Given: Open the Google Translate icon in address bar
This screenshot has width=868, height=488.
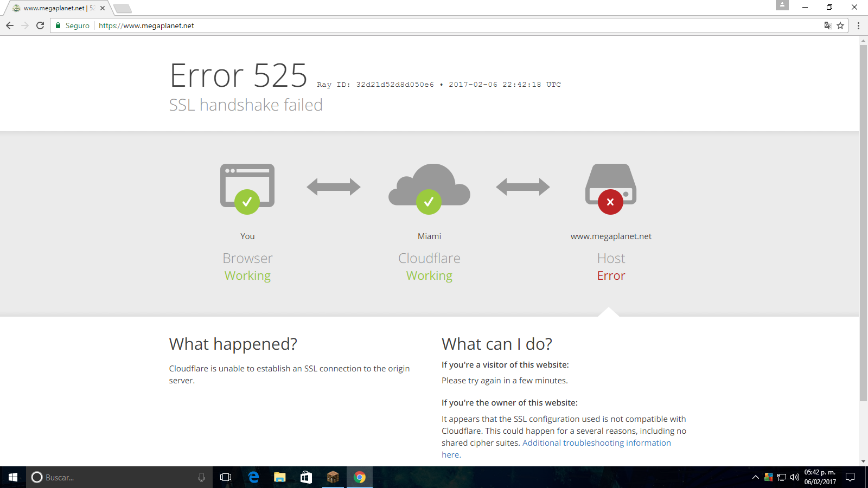Looking at the screenshot, I should point(828,25).
